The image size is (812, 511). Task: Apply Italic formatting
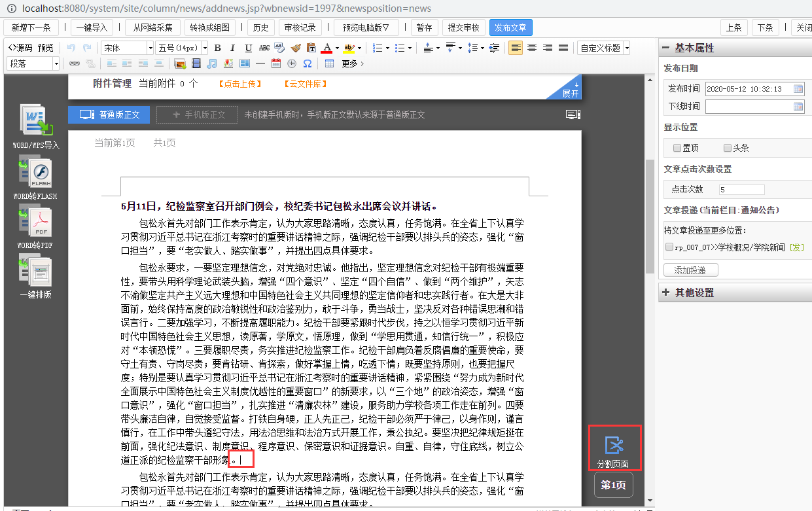coord(233,48)
